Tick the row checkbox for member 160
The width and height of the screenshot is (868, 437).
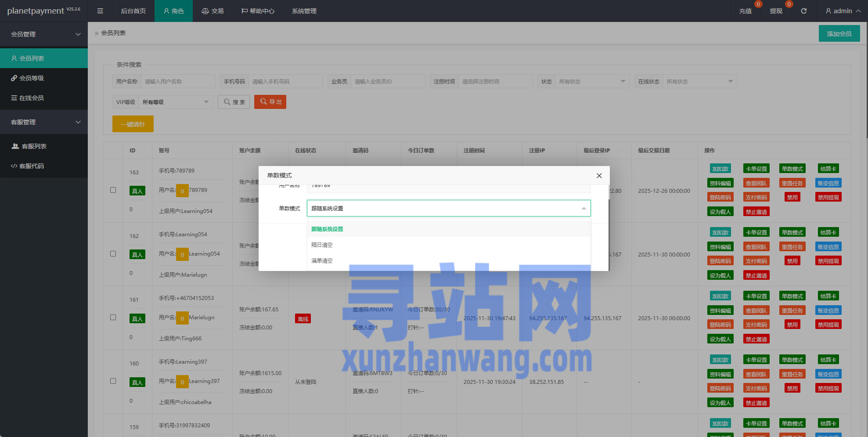(x=113, y=381)
